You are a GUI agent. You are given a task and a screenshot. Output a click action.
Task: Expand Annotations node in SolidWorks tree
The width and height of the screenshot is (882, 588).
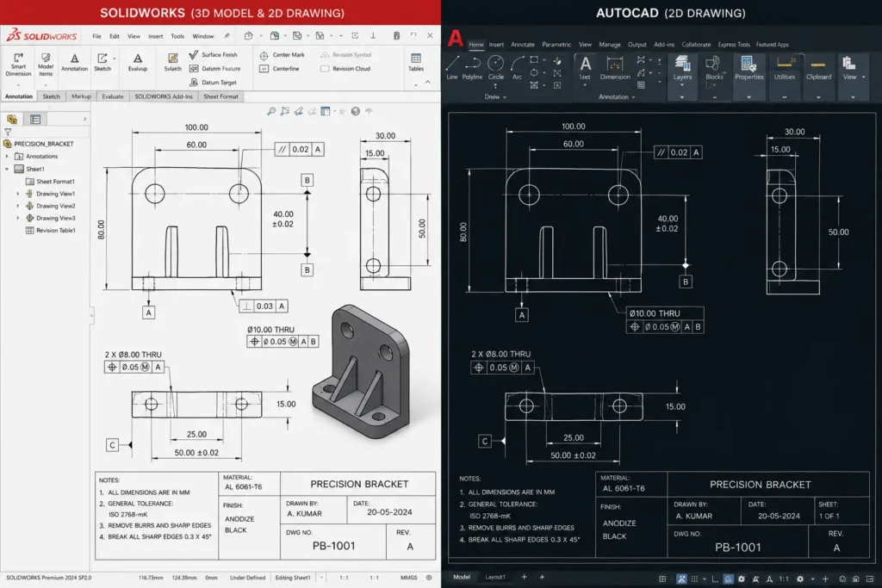[7, 157]
